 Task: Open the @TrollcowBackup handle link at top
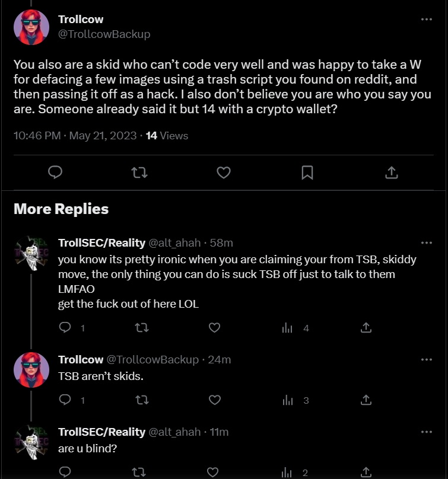104,34
